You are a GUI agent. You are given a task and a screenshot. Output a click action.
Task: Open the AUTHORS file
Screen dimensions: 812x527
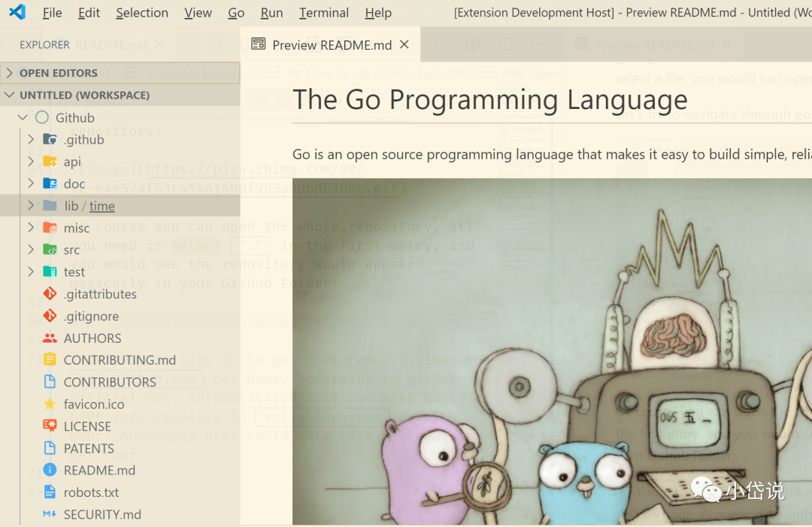[92, 338]
